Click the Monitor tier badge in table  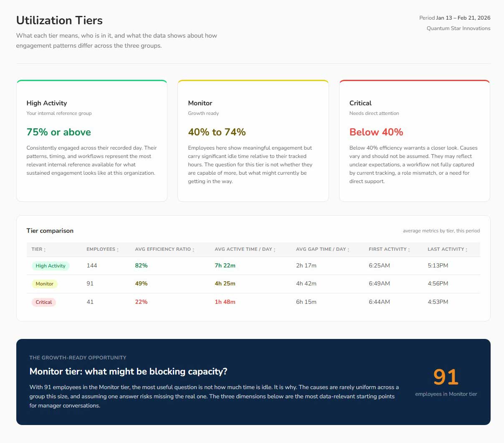[44, 284]
